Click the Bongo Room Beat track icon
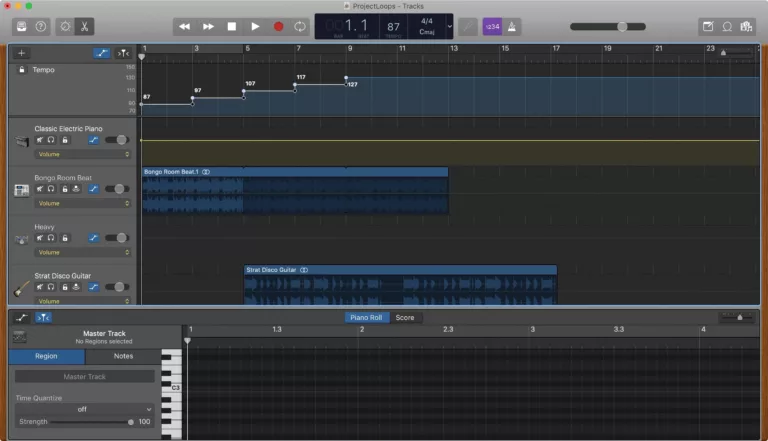Image resolution: width=768 pixels, height=441 pixels. pos(22,191)
